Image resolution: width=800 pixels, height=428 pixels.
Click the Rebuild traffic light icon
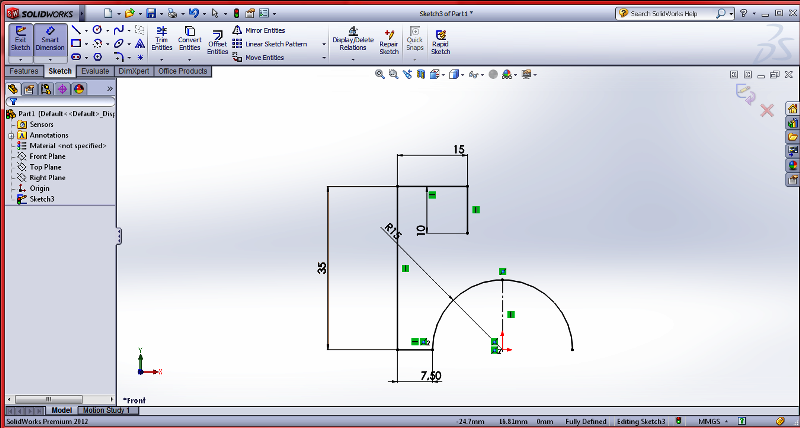(x=236, y=13)
